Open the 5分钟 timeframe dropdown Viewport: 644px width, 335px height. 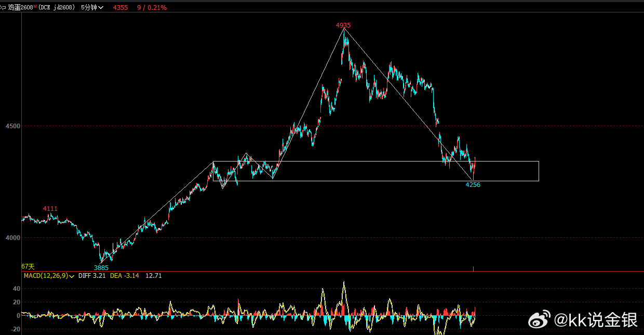[x=92, y=8]
